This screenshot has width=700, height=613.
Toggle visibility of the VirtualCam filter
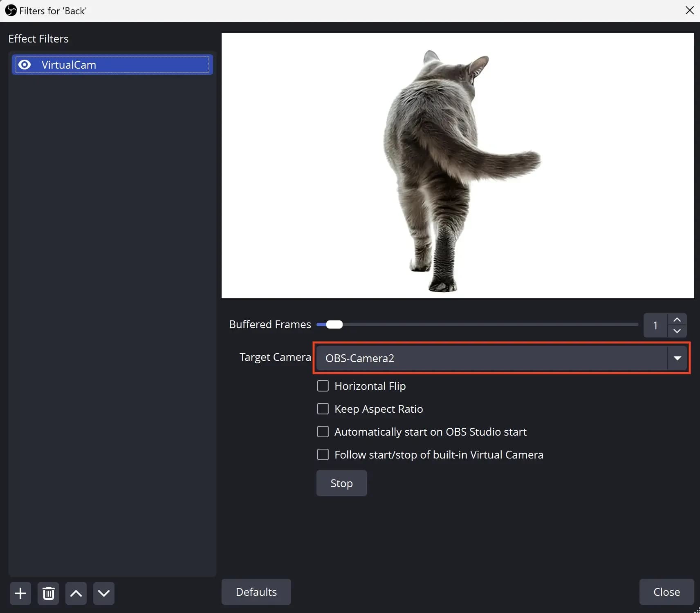[x=24, y=64]
